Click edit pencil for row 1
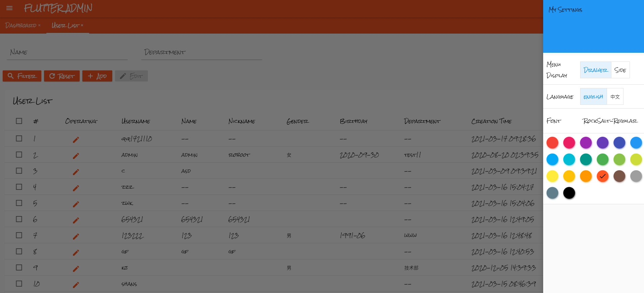Image resolution: width=644 pixels, height=293 pixels. tap(76, 139)
